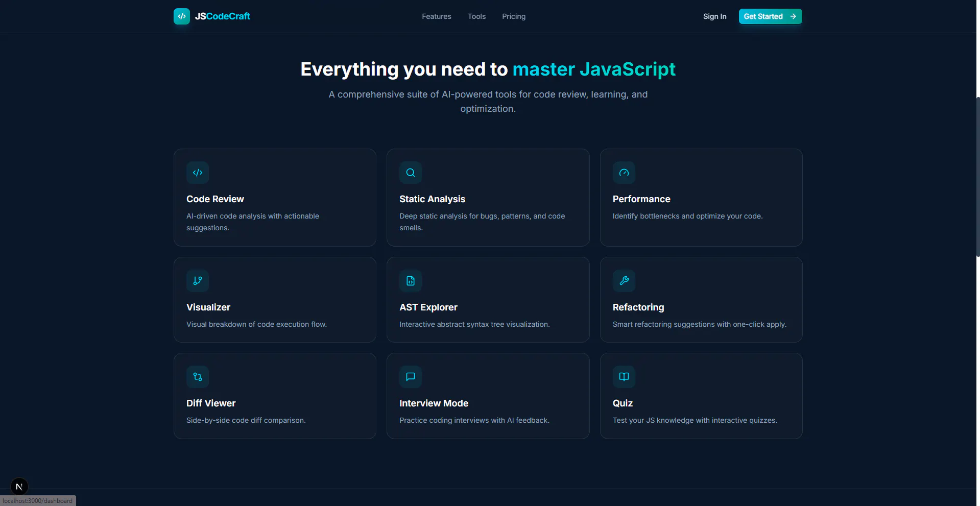Image resolution: width=980 pixels, height=506 pixels.
Task: Click the Get Started button
Action: tap(770, 16)
